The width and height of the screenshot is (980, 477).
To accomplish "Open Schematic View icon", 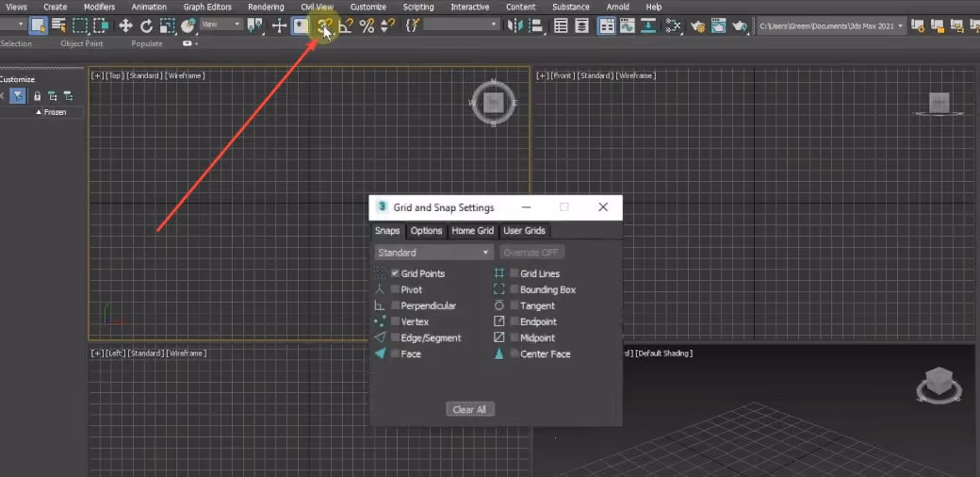I will [x=648, y=25].
